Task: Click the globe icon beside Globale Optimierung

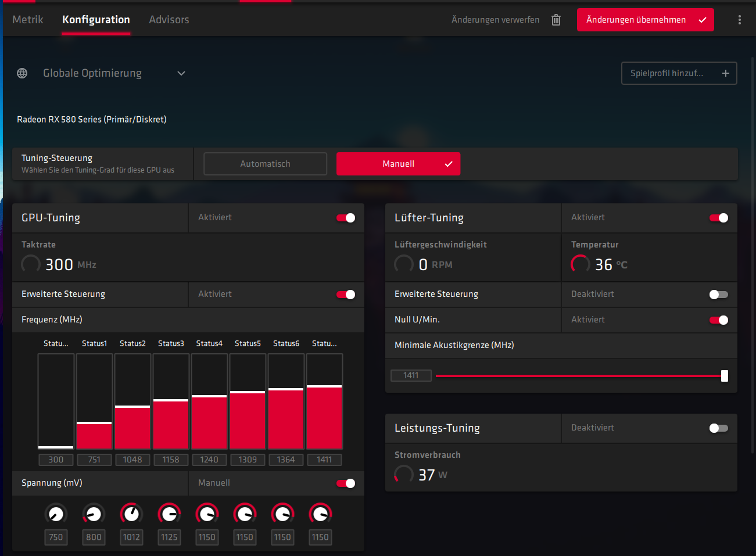Action: 22,73
